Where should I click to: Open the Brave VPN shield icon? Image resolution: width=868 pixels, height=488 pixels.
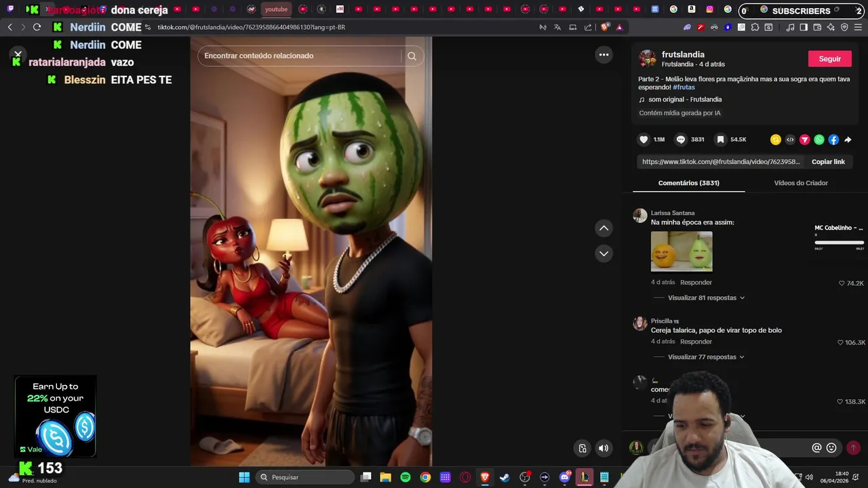pyautogui.click(x=844, y=27)
